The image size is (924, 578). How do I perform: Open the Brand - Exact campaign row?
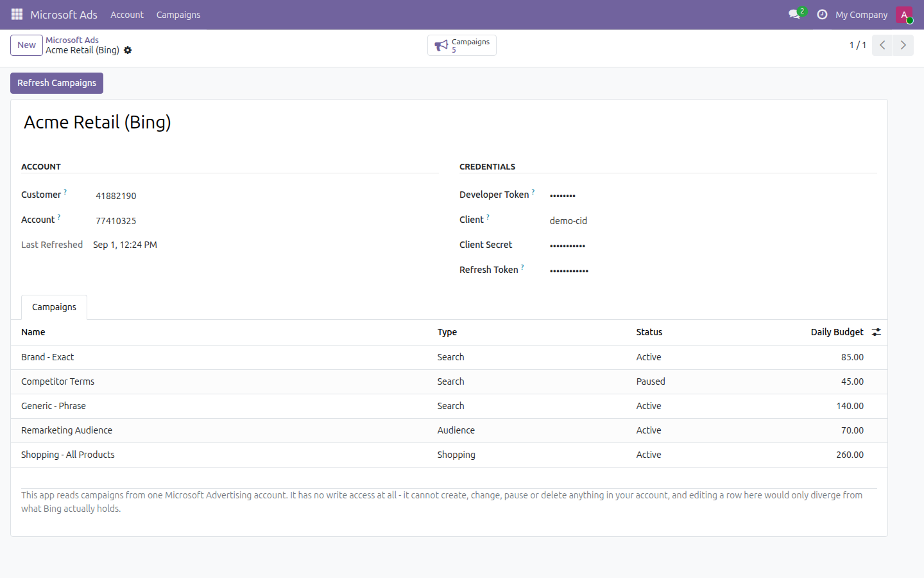coord(449,357)
